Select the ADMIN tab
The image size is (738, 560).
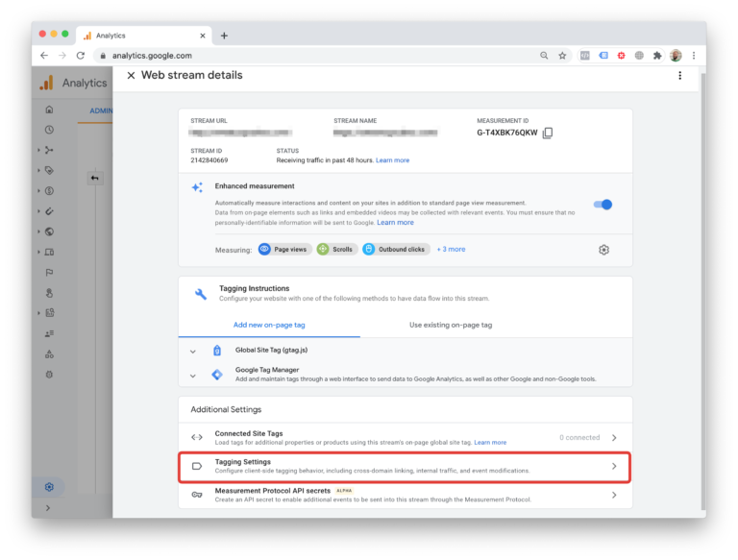(x=101, y=111)
